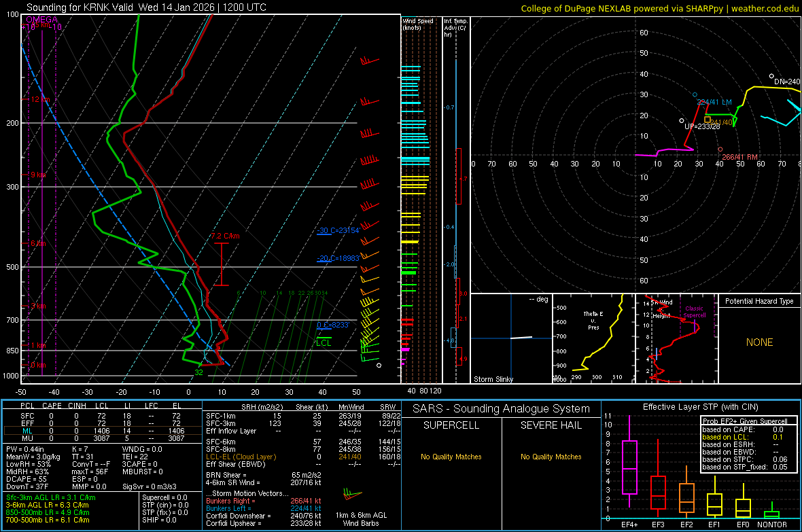Click the SigSvr = 0 m3/s3 value
Image resolution: width=802 pixels, height=532 pixels.
150,486
